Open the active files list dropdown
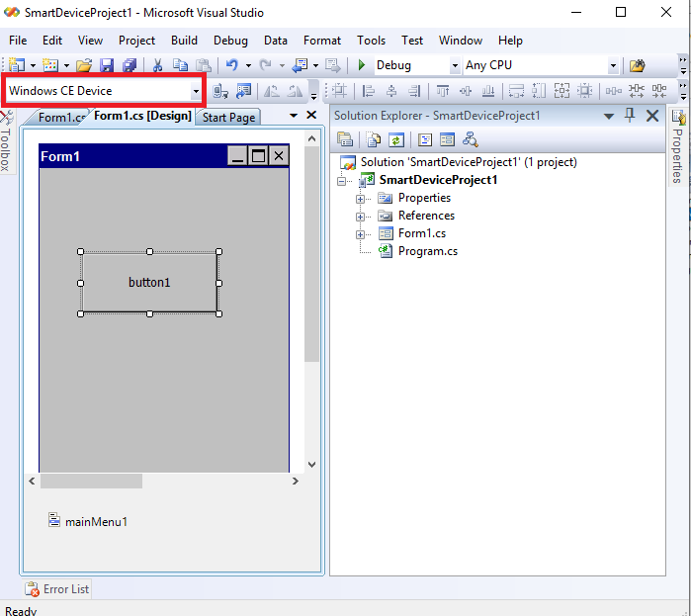This screenshot has height=616, width=691. [x=294, y=116]
